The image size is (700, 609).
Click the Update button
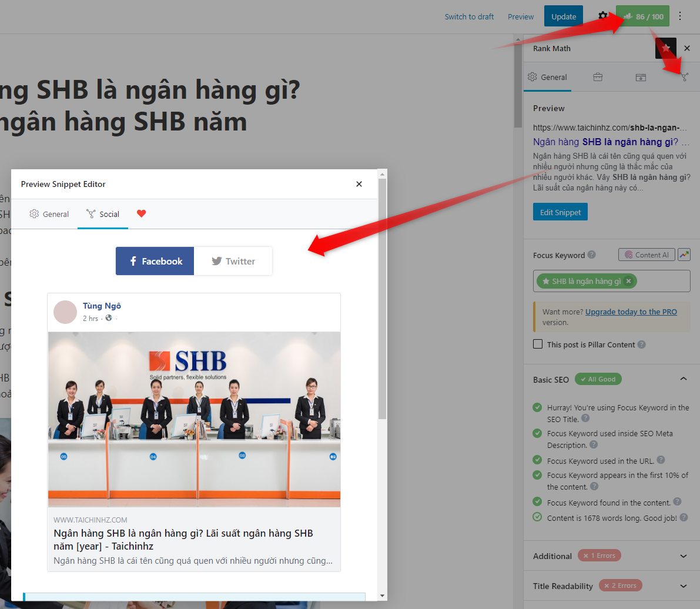(564, 16)
